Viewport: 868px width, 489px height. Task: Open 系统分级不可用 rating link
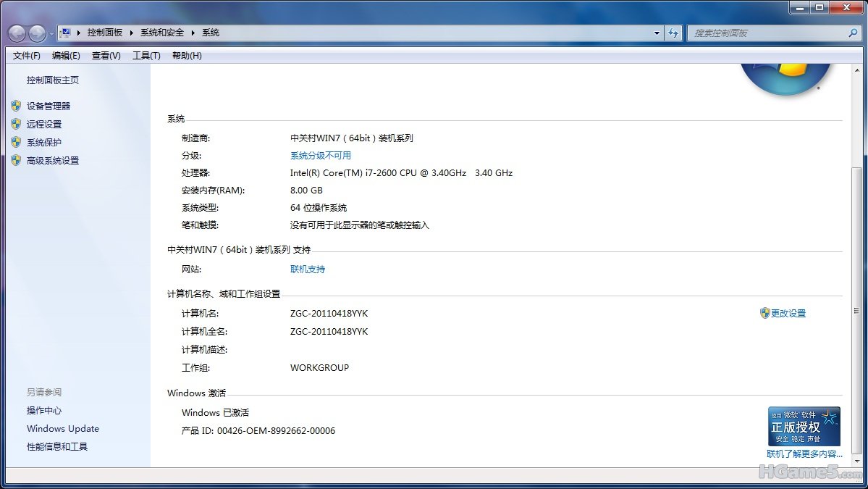[321, 156]
